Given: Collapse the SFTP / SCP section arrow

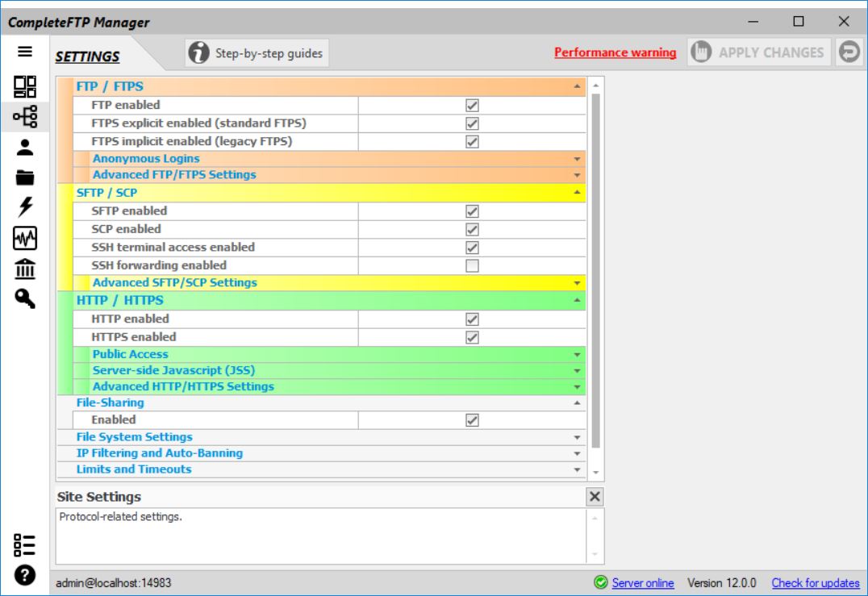Looking at the screenshot, I should point(577,192).
